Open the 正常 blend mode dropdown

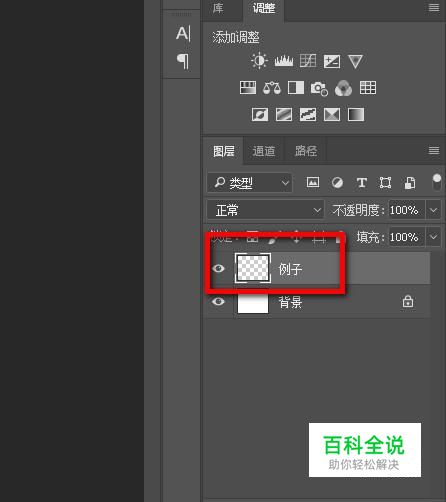tap(265, 210)
